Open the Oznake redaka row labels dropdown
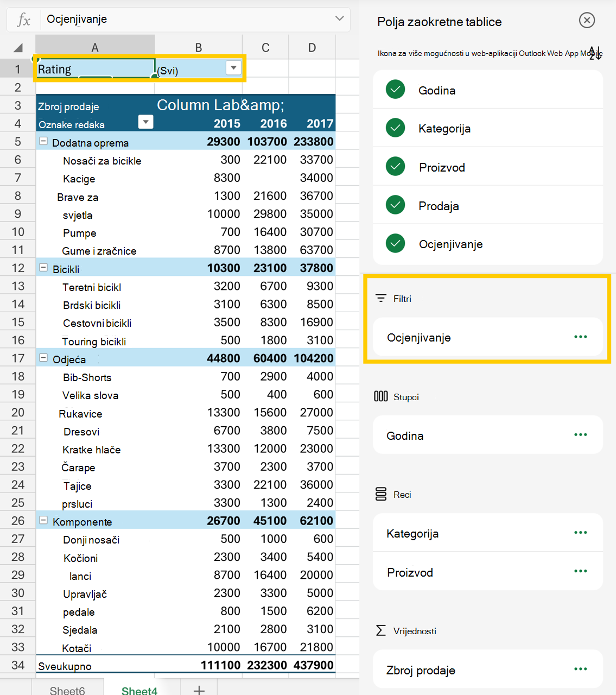The width and height of the screenshot is (616, 695). [x=145, y=122]
